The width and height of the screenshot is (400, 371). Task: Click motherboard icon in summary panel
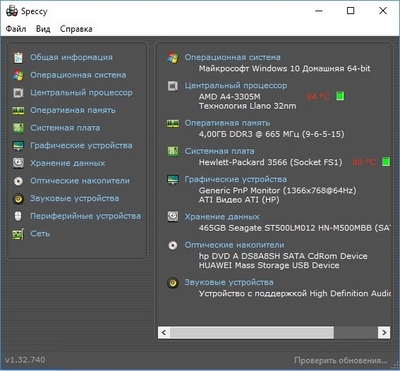point(173,151)
